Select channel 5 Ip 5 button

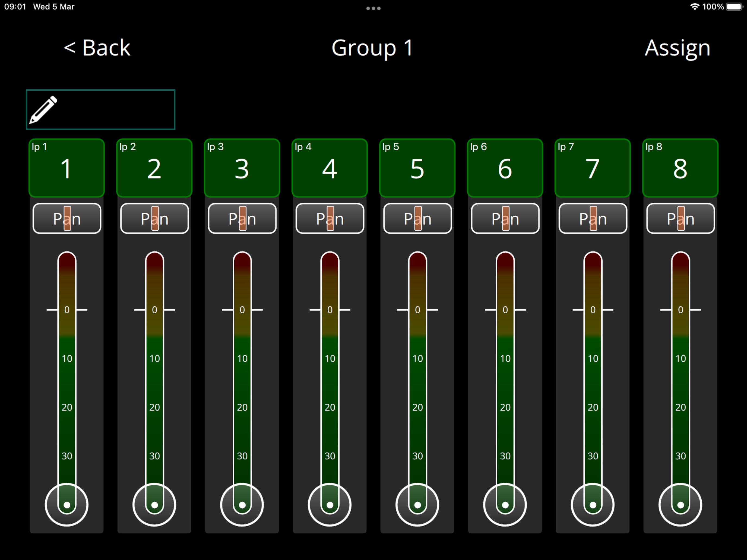tap(417, 168)
